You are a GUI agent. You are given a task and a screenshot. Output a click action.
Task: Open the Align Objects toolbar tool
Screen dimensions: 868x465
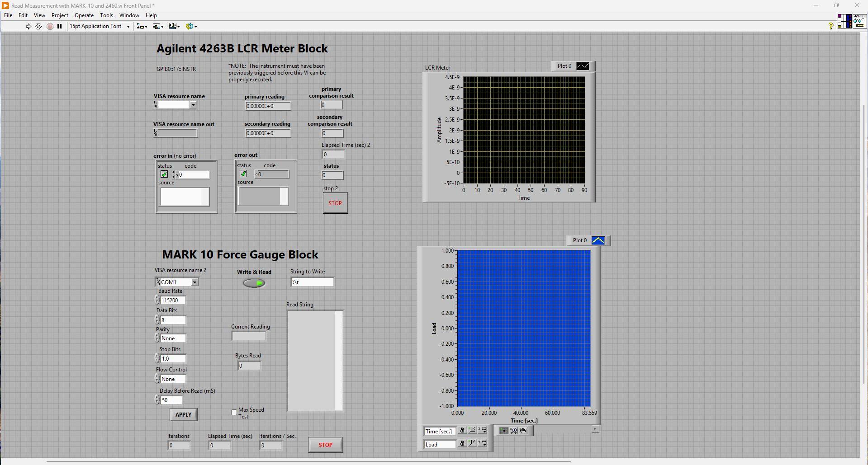pyautogui.click(x=142, y=26)
